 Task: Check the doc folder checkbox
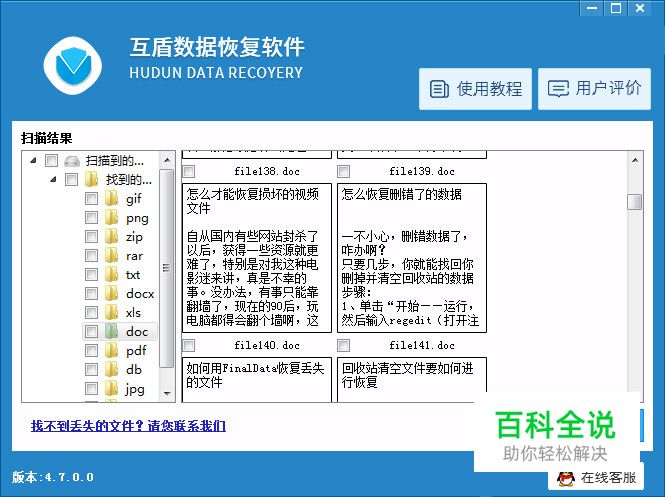(x=91, y=331)
